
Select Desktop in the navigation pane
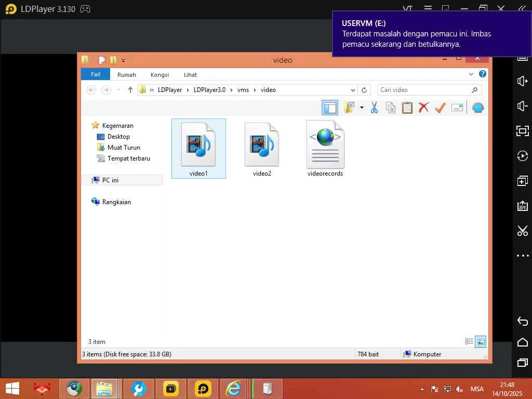[x=118, y=137]
